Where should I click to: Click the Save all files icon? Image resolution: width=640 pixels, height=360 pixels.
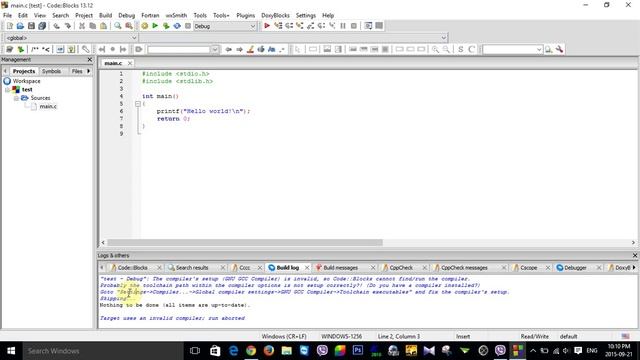[42, 26]
